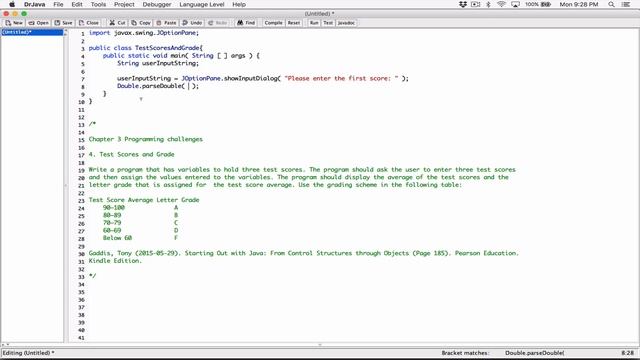Generate documentation with the Javadoc button
The height and width of the screenshot is (360, 640).
coord(346,23)
